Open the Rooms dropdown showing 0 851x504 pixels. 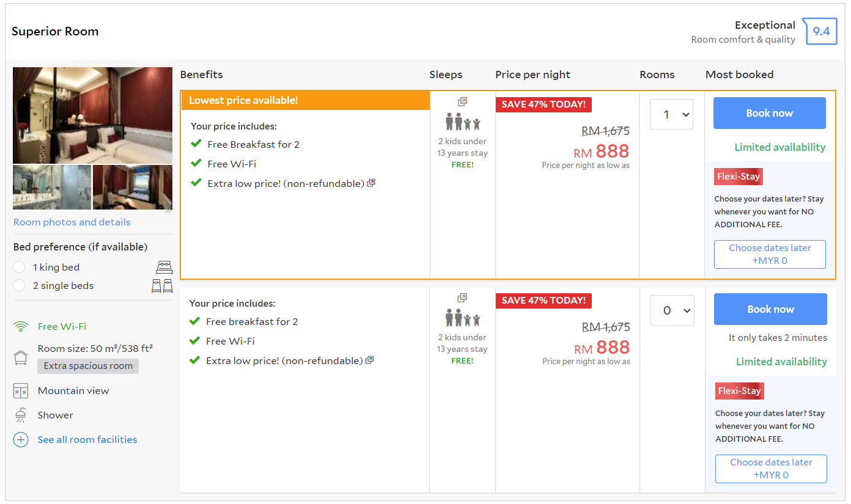click(x=672, y=310)
